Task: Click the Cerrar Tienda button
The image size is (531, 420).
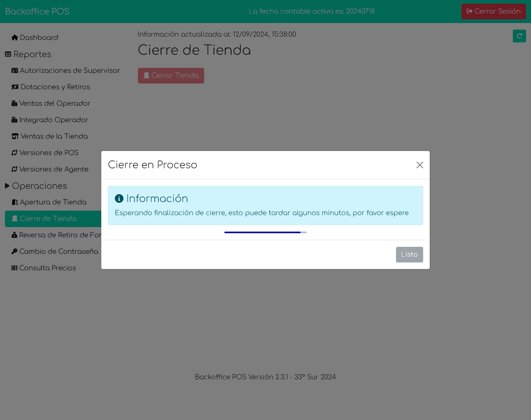Action: tap(171, 76)
